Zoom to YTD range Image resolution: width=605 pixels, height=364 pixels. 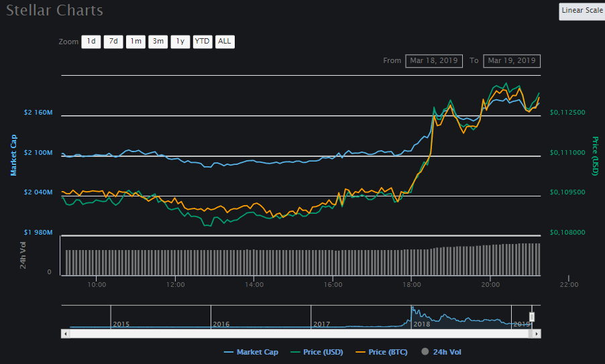click(202, 42)
